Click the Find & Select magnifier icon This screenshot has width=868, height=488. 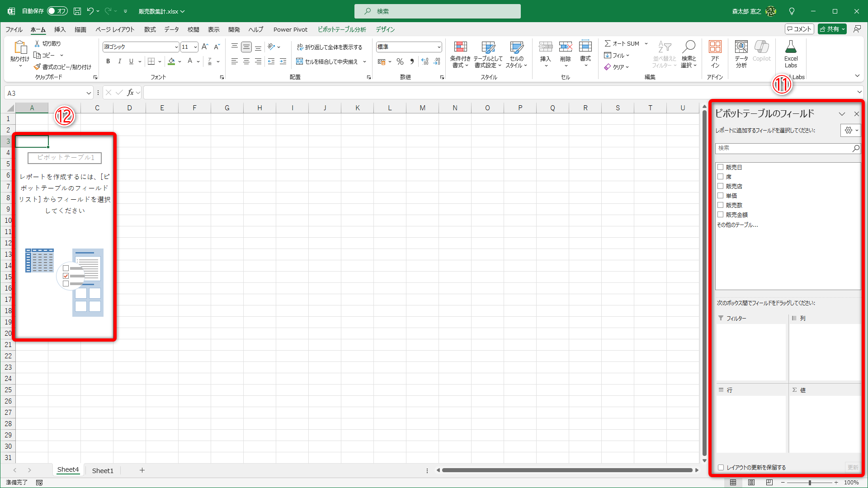click(689, 47)
